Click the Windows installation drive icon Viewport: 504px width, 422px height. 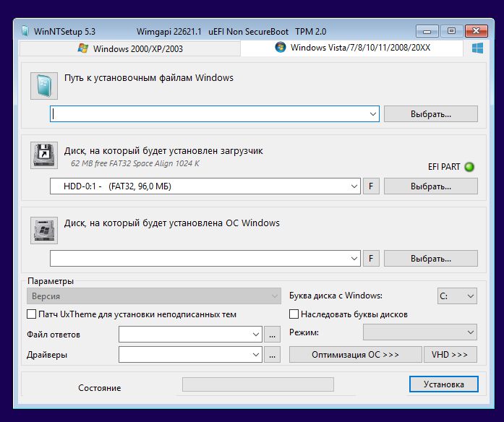tap(44, 231)
